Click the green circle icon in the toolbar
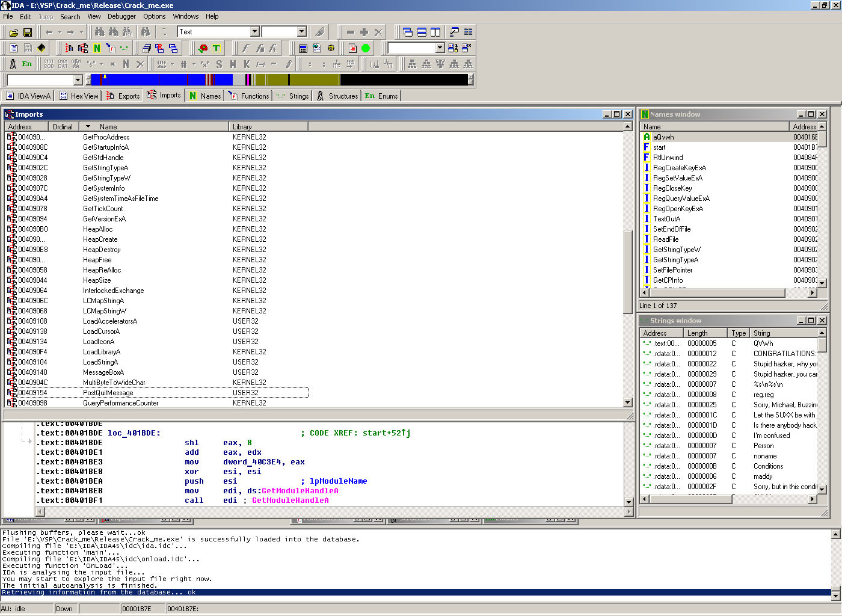This screenshot has height=616, width=842. click(366, 49)
